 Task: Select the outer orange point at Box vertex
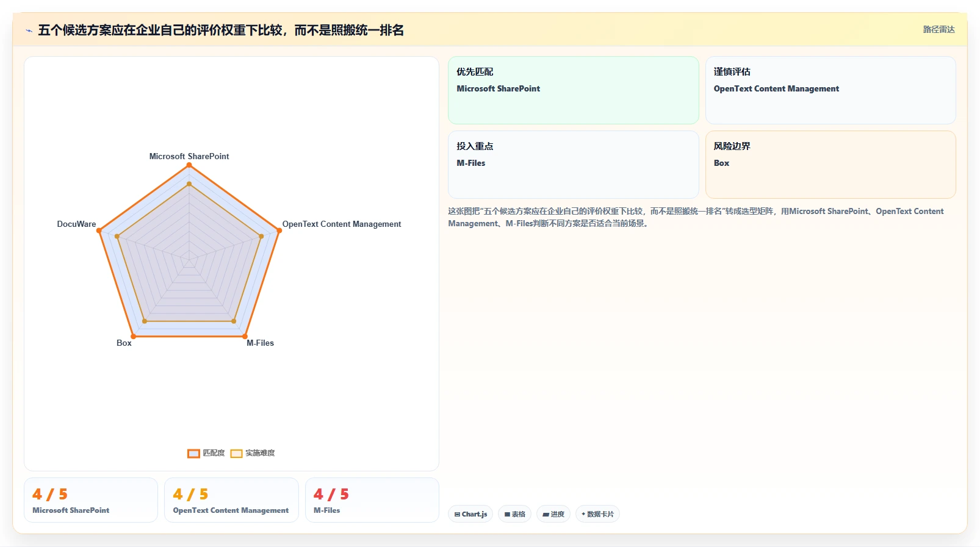tap(133, 337)
